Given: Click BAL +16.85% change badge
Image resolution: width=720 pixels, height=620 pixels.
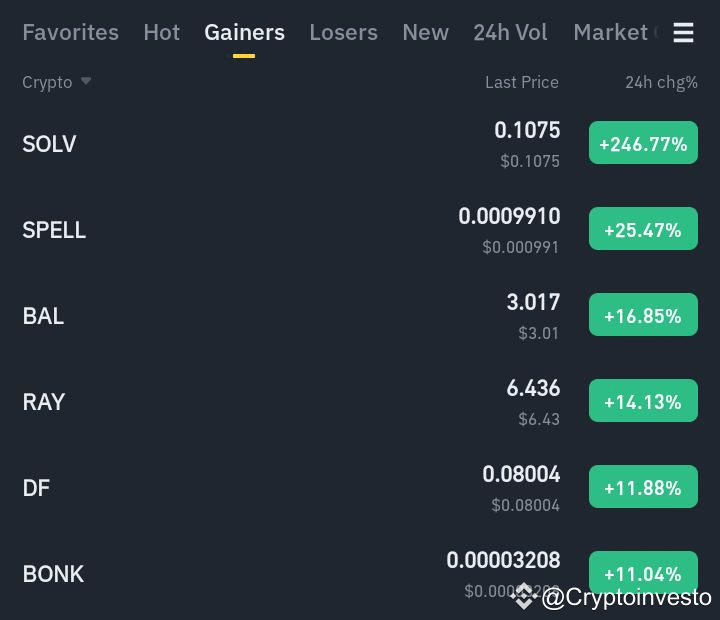Looking at the screenshot, I should click(643, 316).
